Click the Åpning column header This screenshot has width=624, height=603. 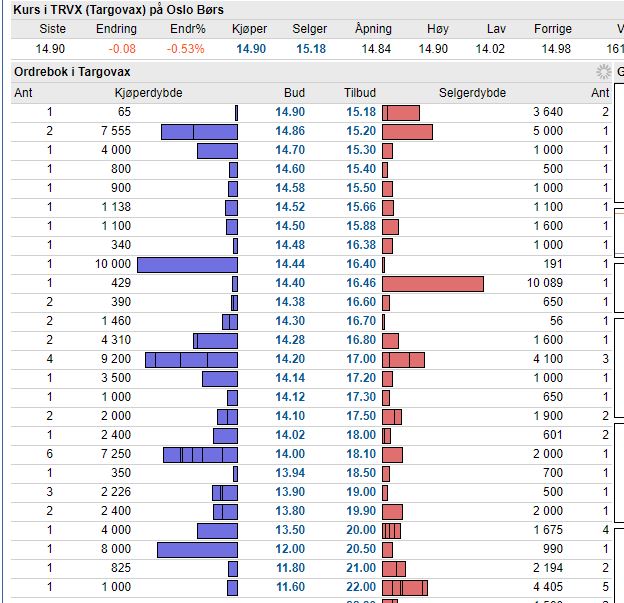[x=373, y=29]
